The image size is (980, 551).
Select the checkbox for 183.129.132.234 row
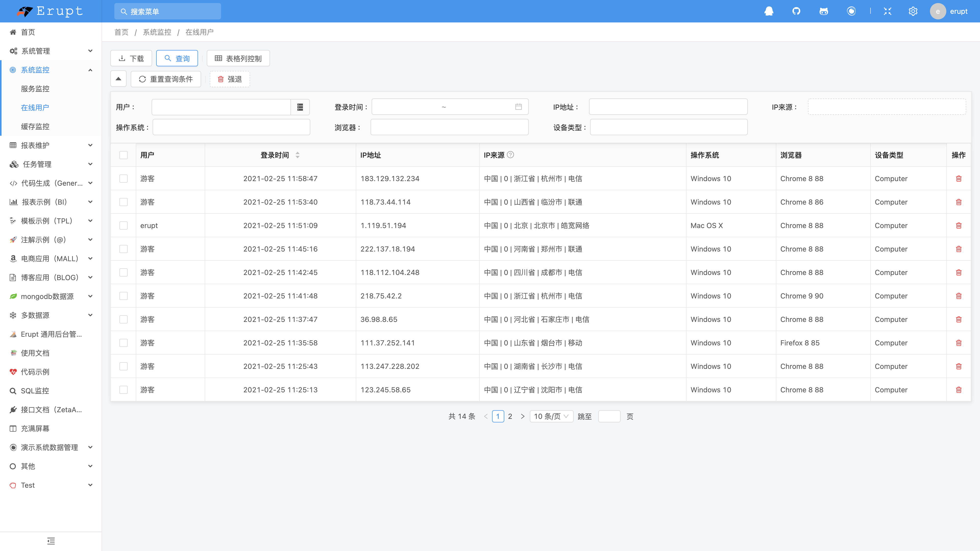pos(124,179)
